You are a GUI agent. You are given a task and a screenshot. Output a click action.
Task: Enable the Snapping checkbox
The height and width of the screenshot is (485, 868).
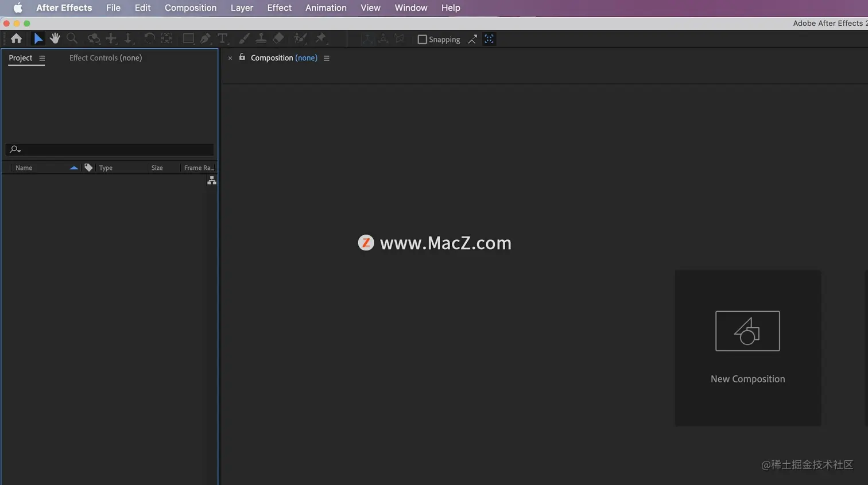point(423,40)
